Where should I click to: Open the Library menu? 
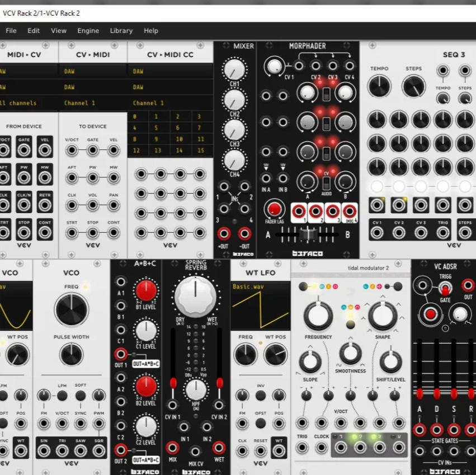121,31
